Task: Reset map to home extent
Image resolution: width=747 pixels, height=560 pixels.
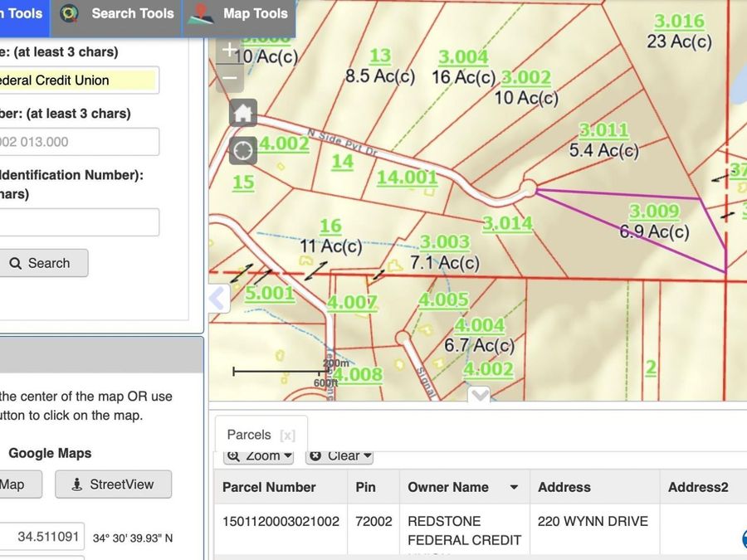Action: tap(243, 113)
